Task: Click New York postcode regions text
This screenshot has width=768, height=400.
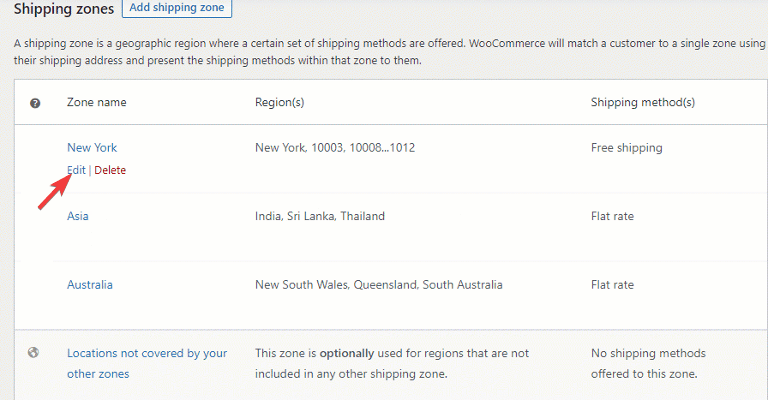Action: click(x=335, y=147)
